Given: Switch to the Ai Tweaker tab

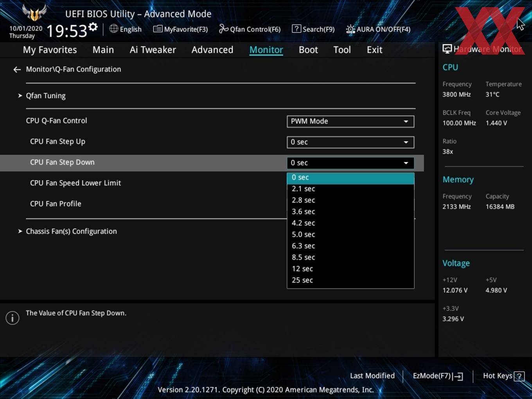Looking at the screenshot, I should (x=153, y=50).
